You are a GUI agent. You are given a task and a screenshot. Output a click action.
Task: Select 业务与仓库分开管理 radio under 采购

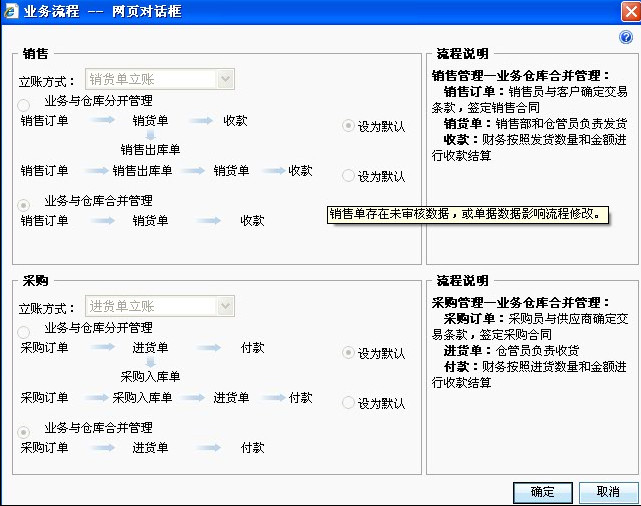tap(24, 332)
